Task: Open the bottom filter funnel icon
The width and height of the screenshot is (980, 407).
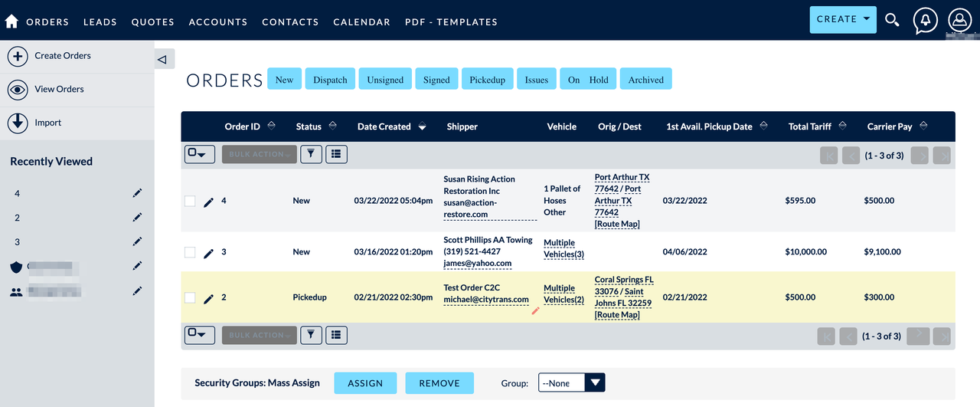Action: 311,335
